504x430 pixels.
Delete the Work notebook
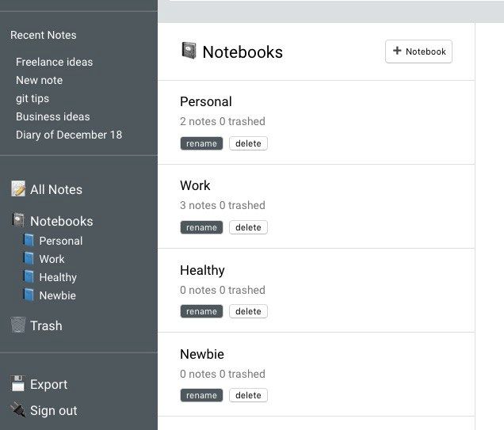[248, 227]
